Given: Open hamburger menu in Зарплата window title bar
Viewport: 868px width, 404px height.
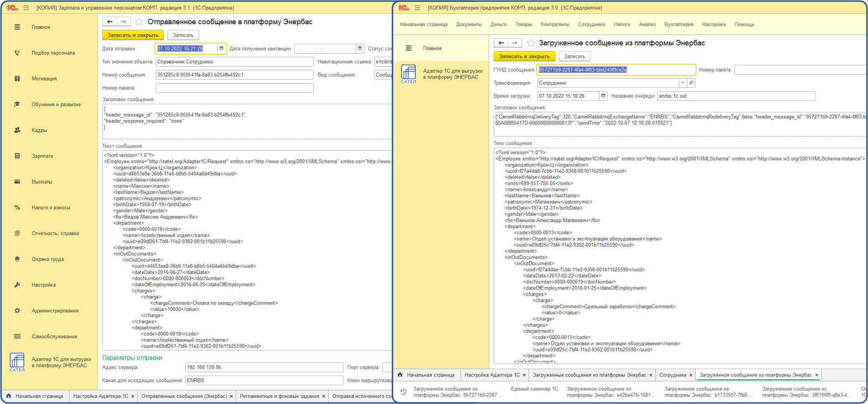Looking at the screenshot, I should click(x=26, y=8).
